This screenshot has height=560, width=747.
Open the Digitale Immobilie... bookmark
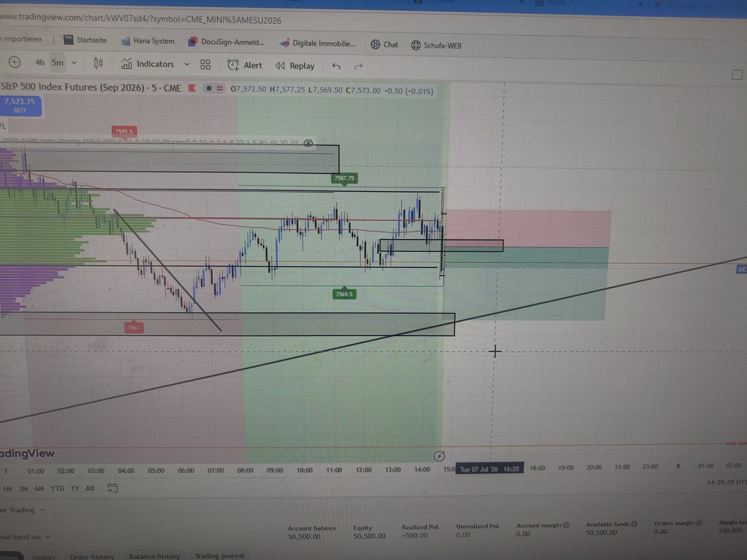coord(318,44)
